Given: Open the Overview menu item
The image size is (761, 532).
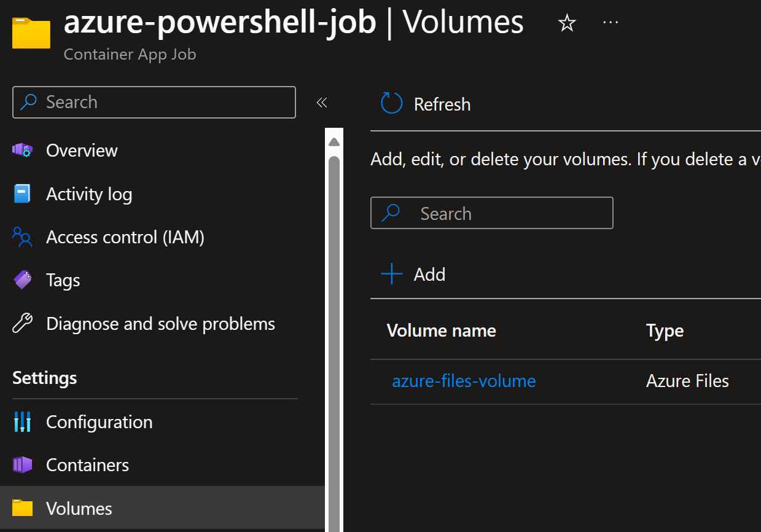Looking at the screenshot, I should [x=82, y=151].
